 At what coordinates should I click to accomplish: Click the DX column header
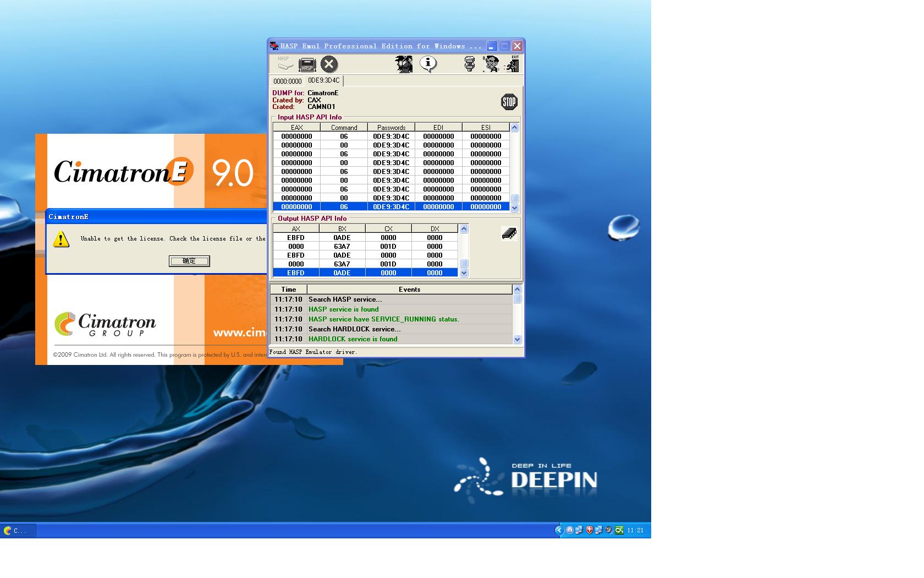pyautogui.click(x=435, y=228)
